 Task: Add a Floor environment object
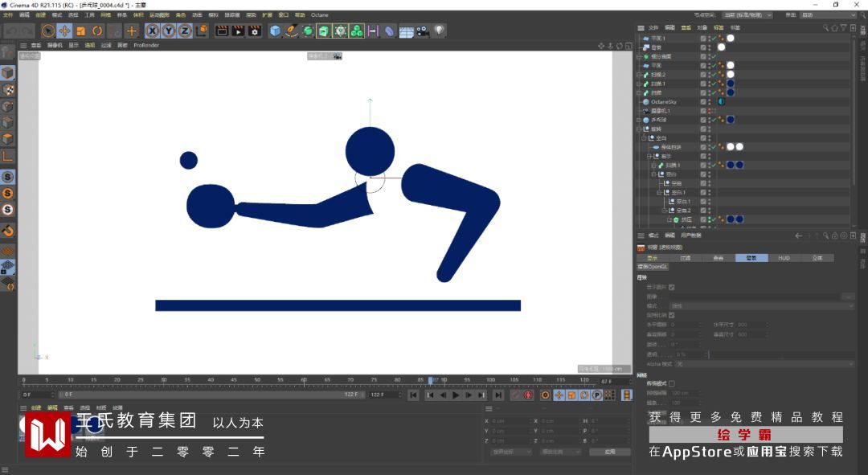pyautogui.click(x=407, y=31)
